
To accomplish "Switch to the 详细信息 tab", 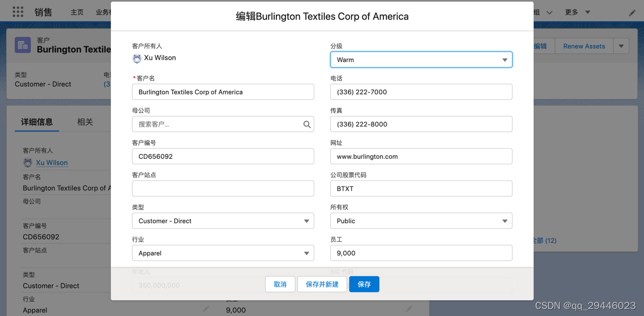I will pos(37,122).
